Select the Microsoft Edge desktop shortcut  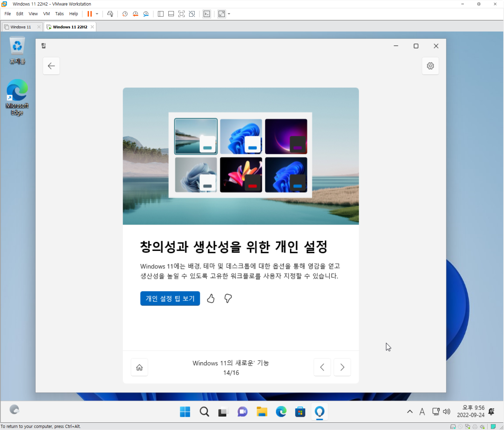pyautogui.click(x=17, y=97)
